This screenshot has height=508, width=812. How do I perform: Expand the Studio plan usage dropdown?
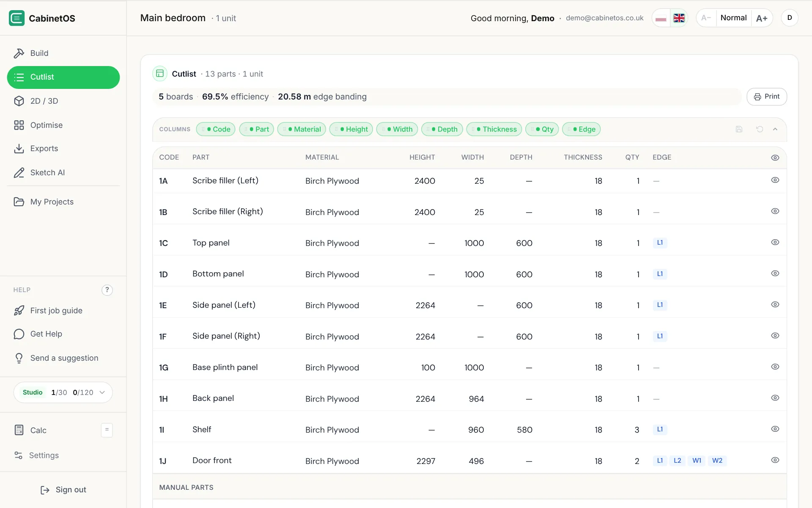pos(63,392)
